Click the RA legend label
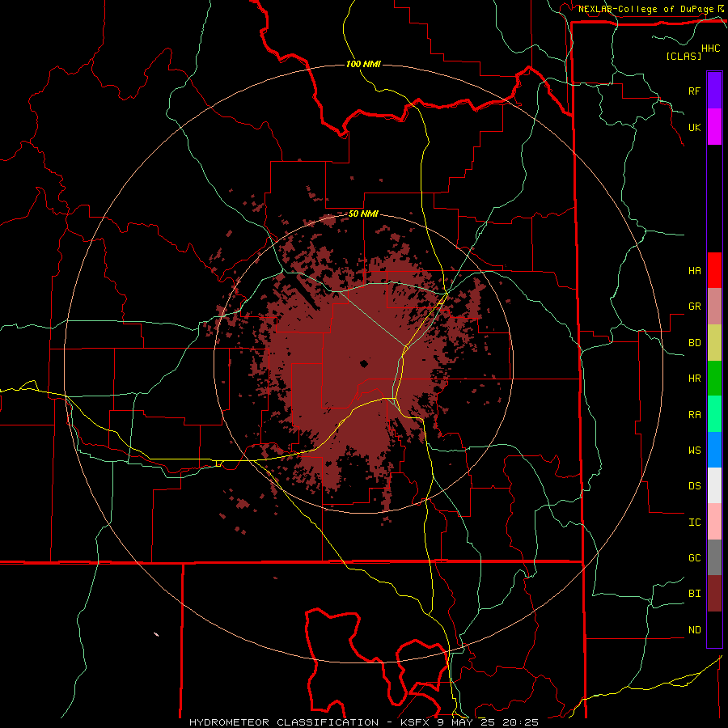728x728 pixels. click(694, 415)
